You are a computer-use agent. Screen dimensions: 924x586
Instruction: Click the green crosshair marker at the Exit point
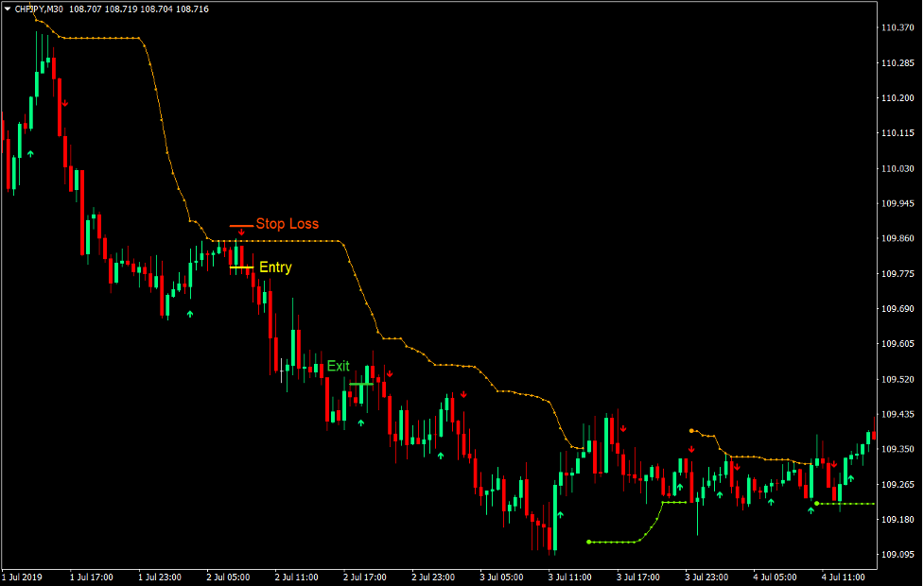360,384
